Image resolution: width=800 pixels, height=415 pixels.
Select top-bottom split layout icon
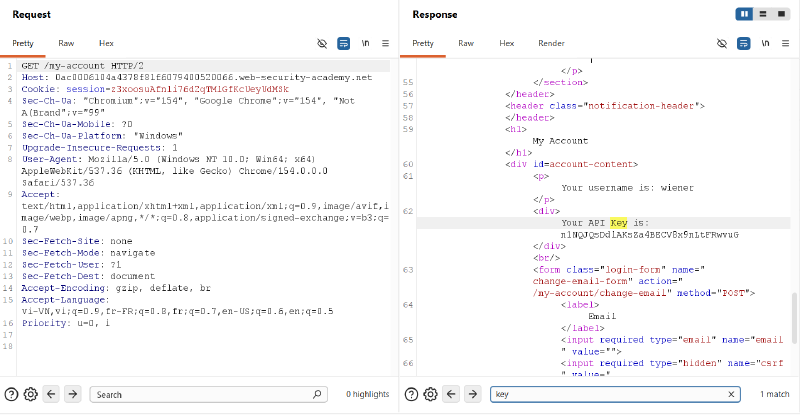[763, 14]
